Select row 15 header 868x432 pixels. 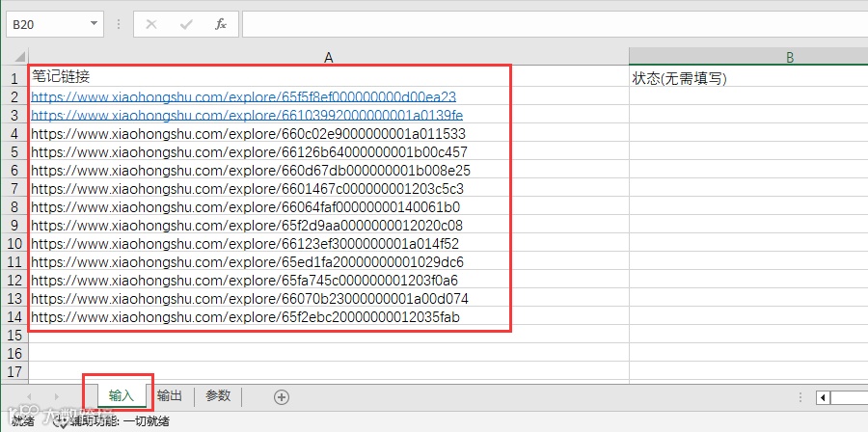pos(14,336)
